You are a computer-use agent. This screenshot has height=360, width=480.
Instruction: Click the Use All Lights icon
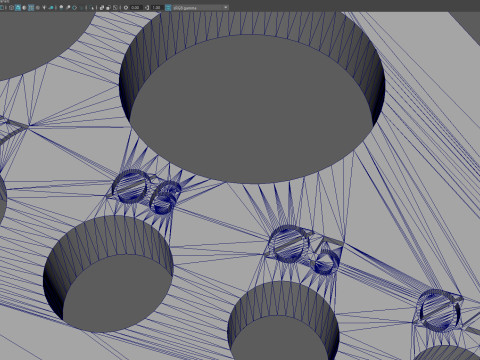[x=44, y=7]
